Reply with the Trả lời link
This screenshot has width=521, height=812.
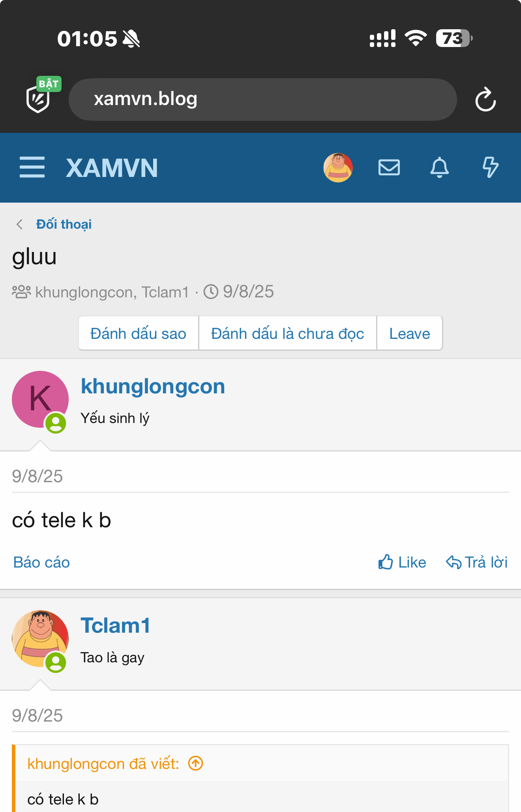[x=477, y=562]
